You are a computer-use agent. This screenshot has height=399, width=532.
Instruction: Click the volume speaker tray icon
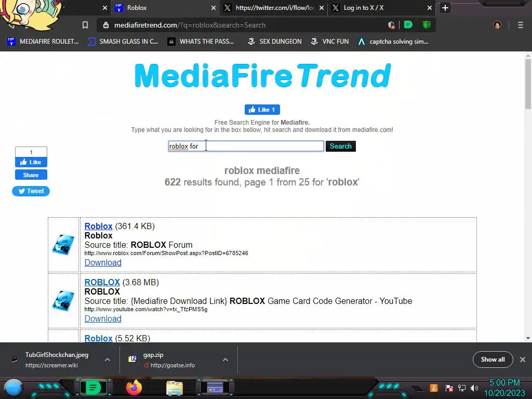point(474,388)
